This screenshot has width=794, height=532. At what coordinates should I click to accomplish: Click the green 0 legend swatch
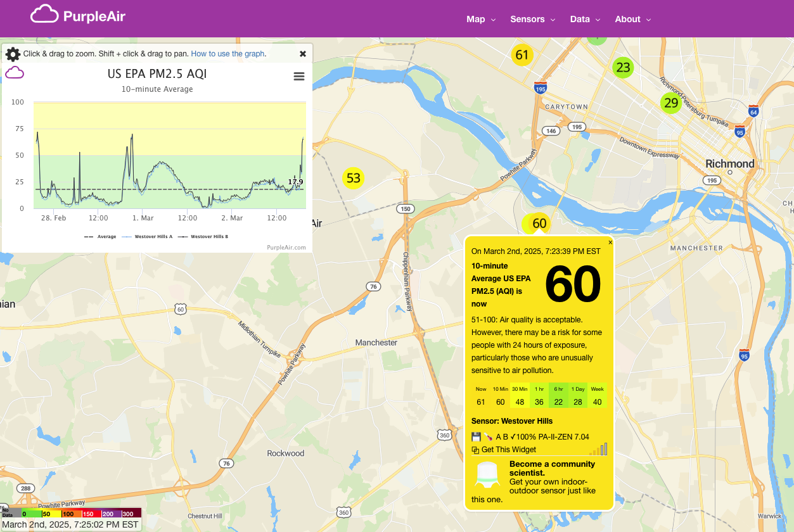pyautogui.click(x=32, y=513)
